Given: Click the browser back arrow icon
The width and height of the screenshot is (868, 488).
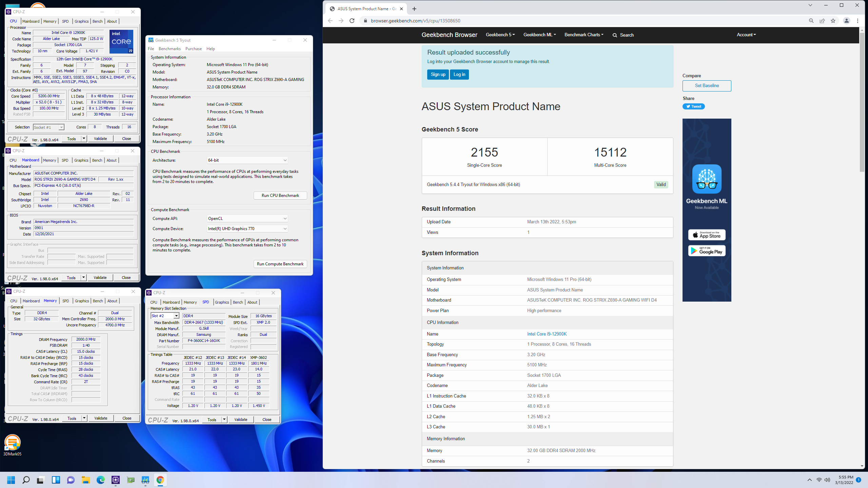Looking at the screenshot, I should 330,21.
